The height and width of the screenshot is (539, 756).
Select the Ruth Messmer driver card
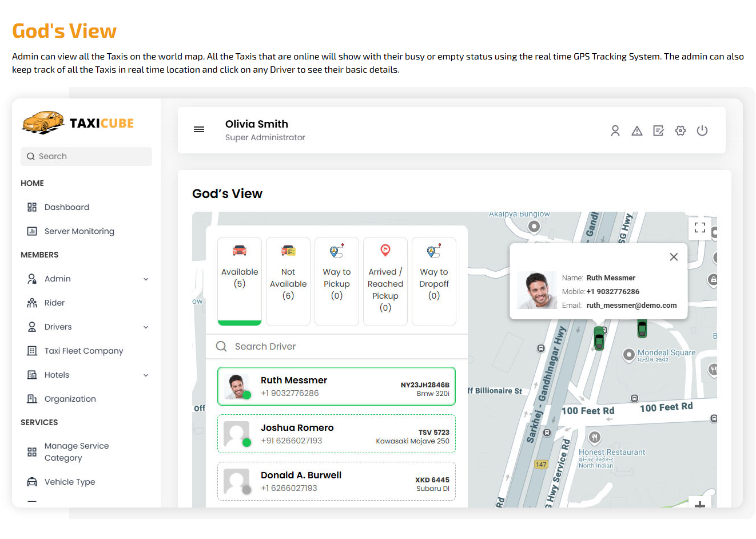click(336, 386)
